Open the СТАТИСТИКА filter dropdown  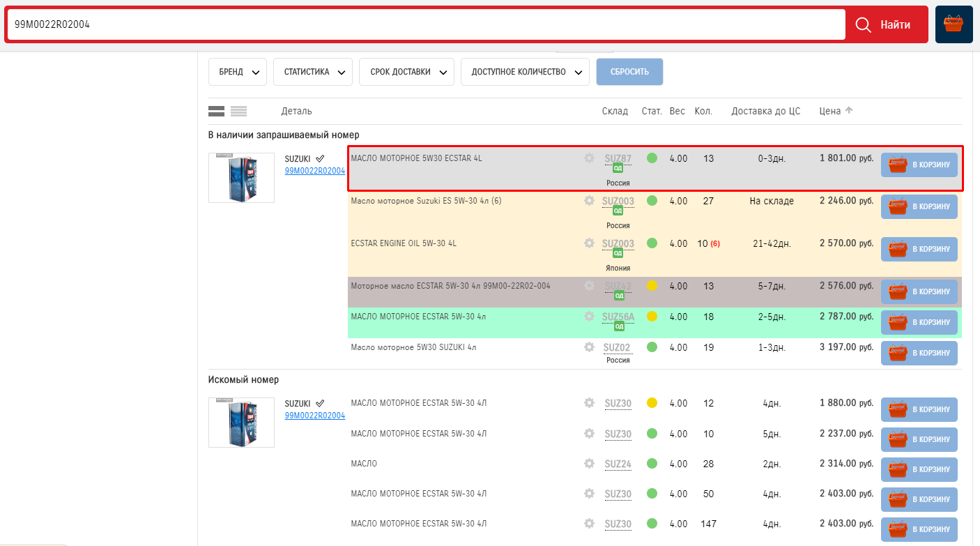point(313,72)
